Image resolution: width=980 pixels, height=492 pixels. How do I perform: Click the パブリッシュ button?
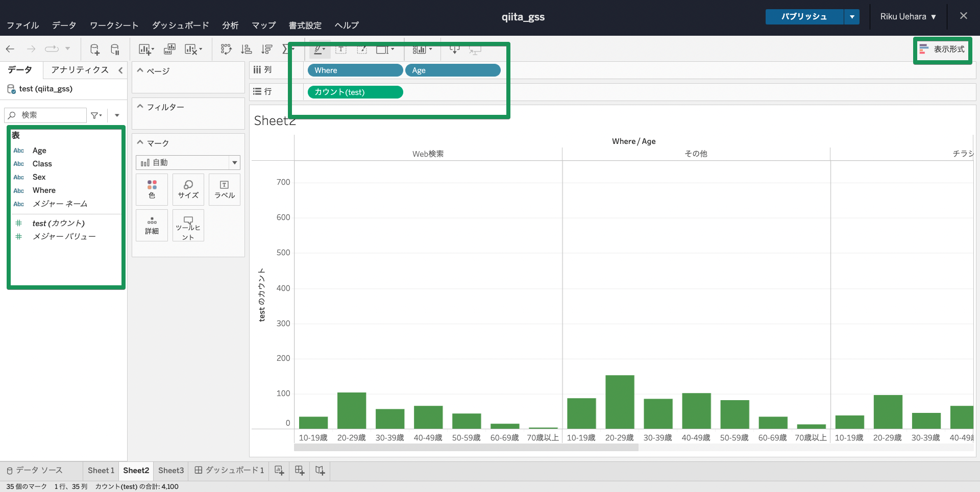804,17
